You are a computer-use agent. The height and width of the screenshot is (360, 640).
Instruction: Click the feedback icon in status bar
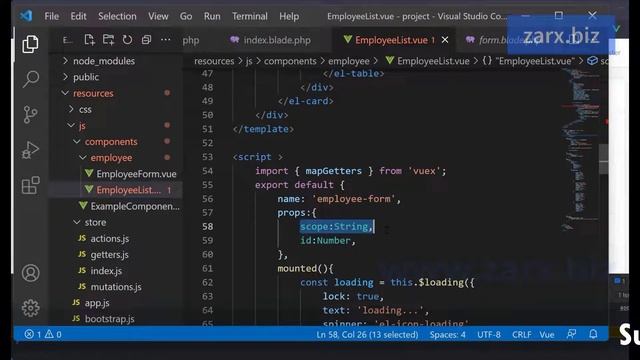click(x=571, y=334)
